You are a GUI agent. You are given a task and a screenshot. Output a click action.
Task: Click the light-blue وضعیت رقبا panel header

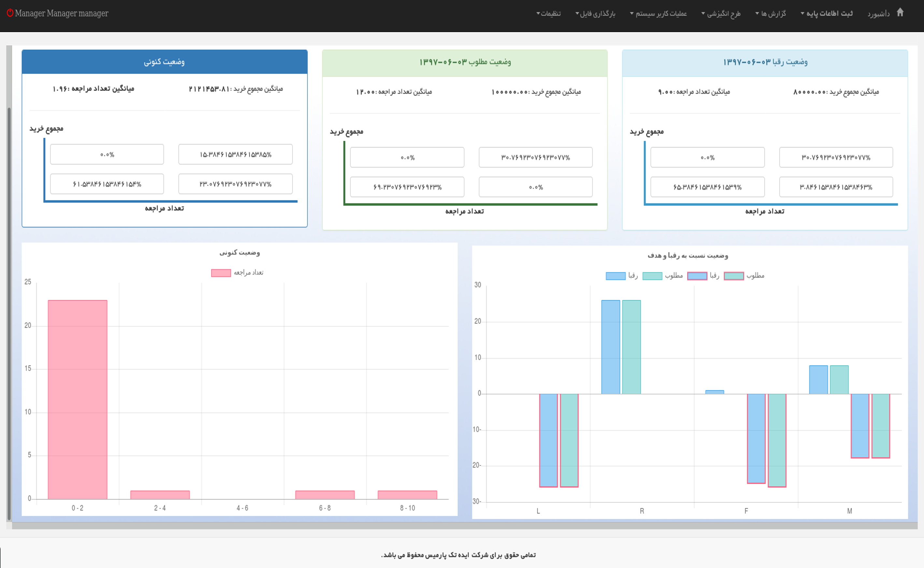click(765, 63)
